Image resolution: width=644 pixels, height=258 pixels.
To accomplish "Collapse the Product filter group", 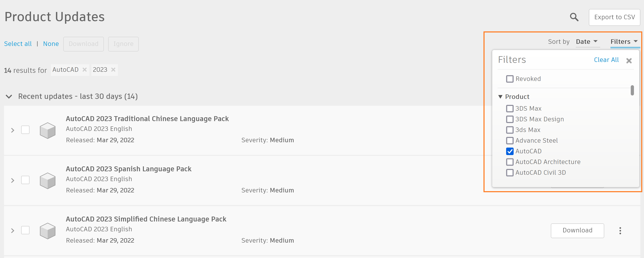I will click(500, 97).
